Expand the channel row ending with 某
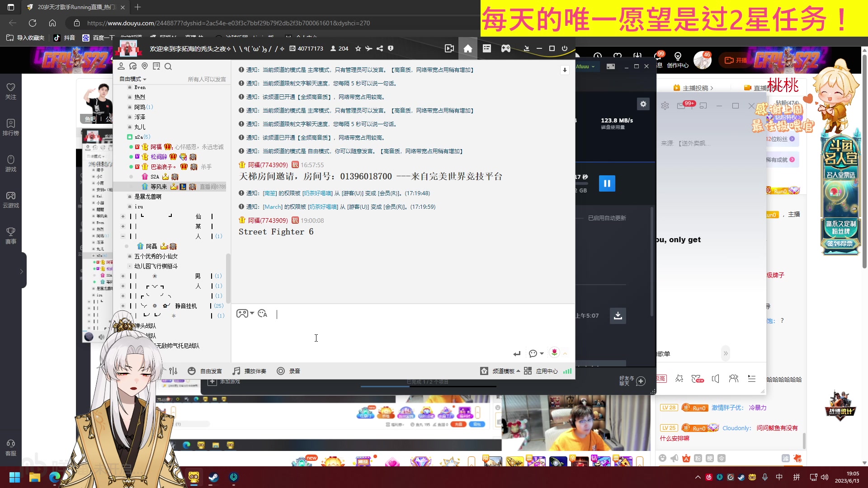868x488 pixels. pyautogui.click(x=123, y=226)
